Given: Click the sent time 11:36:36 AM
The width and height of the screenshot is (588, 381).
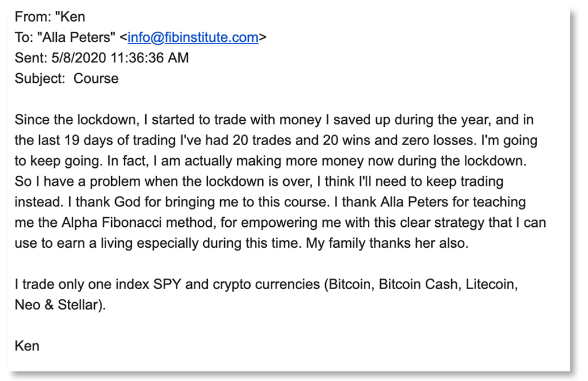Looking at the screenshot, I should (x=150, y=58).
